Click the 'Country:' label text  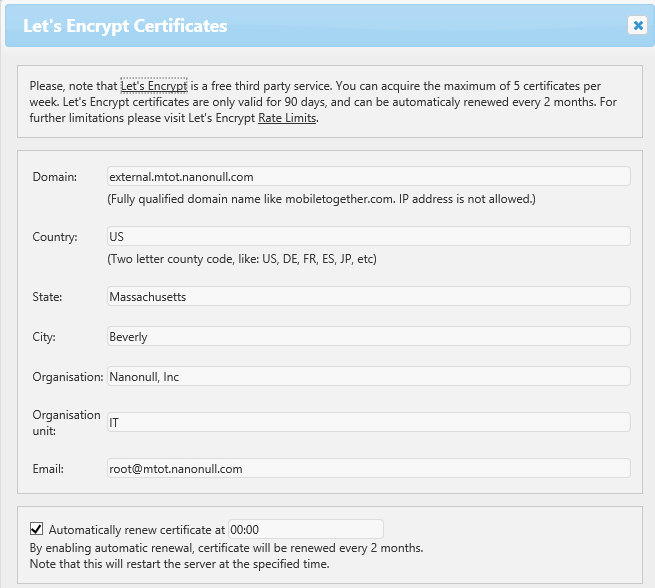click(55, 237)
